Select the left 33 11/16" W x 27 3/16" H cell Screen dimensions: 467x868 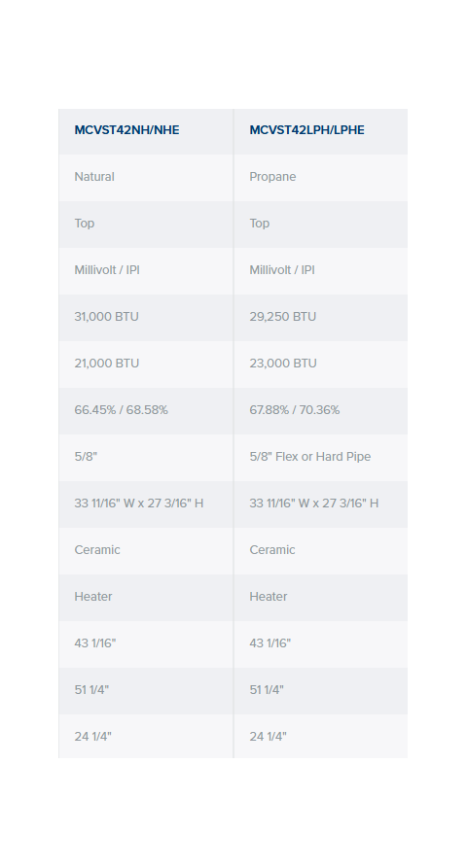pyautogui.click(x=146, y=504)
